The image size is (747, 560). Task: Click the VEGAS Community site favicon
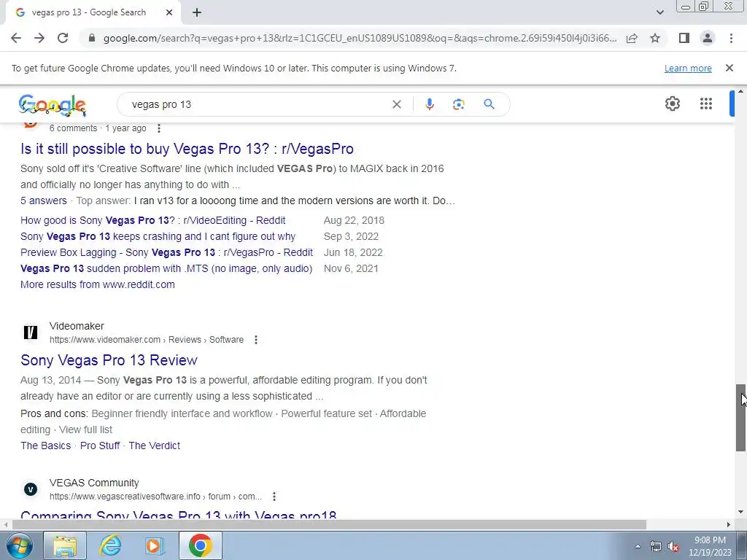click(x=31, y=489)
